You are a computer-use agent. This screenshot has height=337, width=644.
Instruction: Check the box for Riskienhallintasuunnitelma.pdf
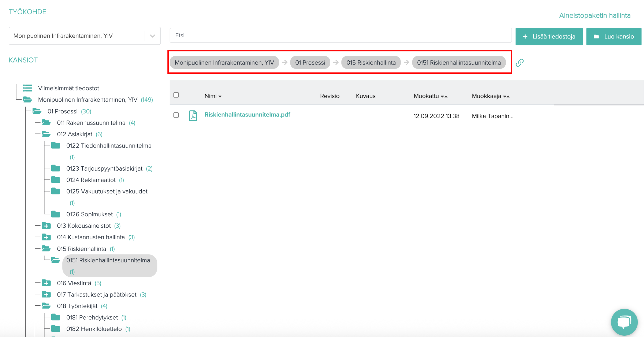(176, 115)
